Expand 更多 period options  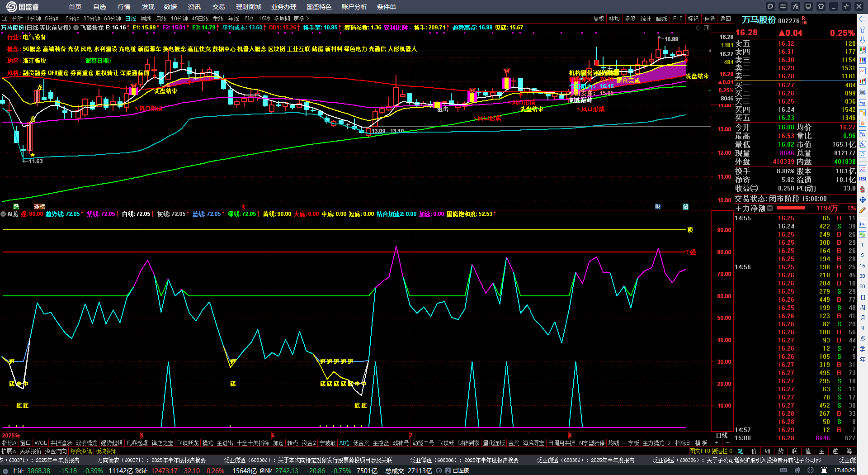(x=301, y=19)
